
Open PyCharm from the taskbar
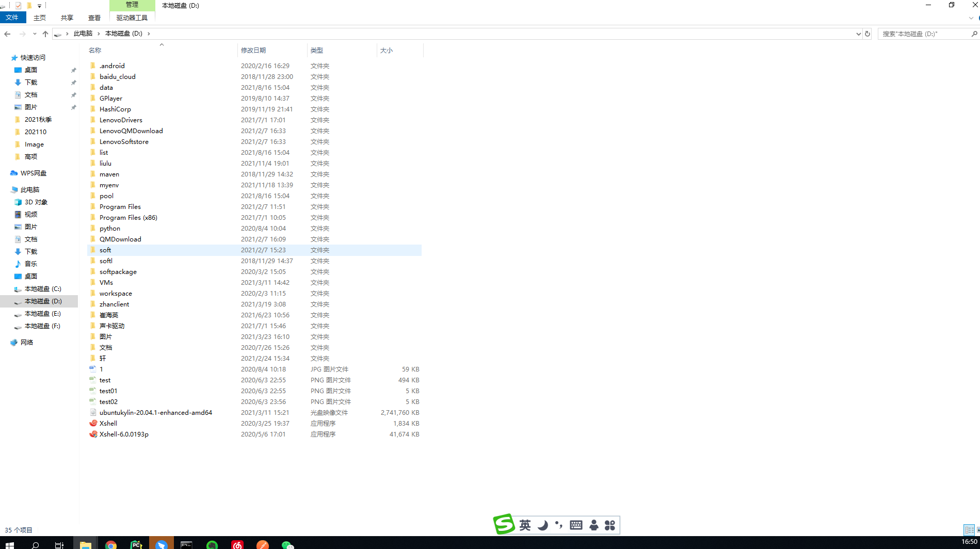(136, 544)
